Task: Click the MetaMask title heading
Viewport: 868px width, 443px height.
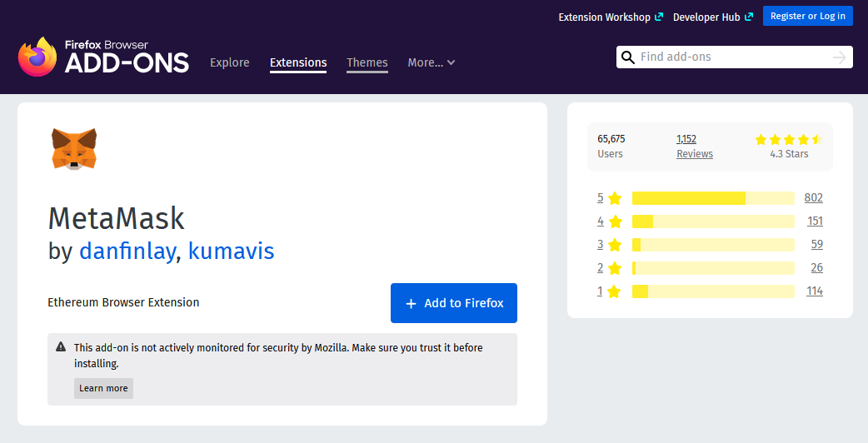Action: 117,218
